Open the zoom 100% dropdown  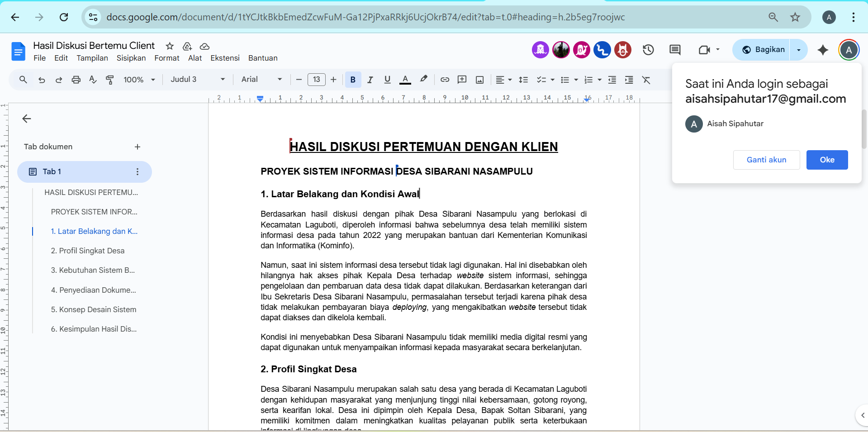(139, 80)
